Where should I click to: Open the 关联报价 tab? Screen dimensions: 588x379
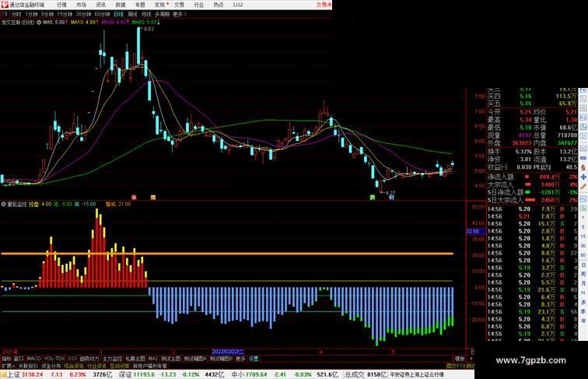click(x=28, y=366)
